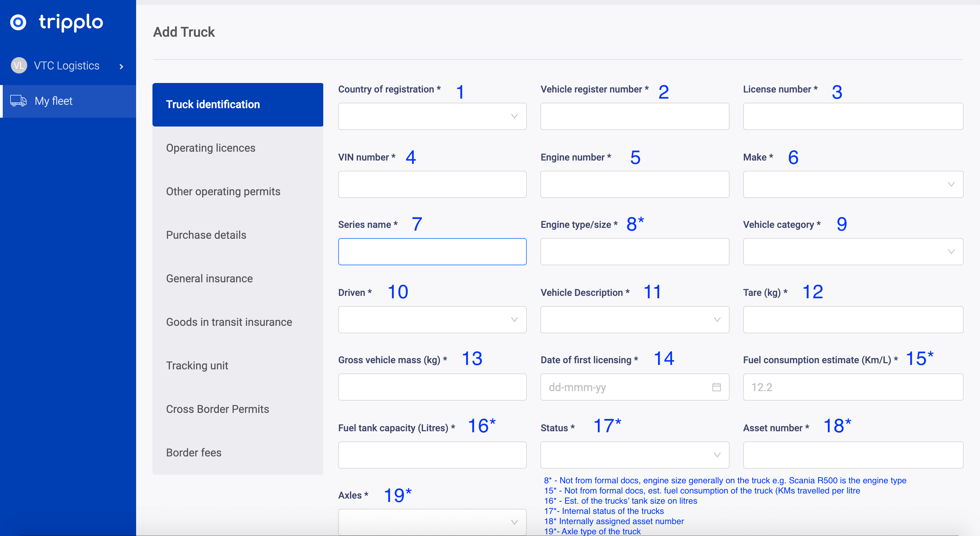Switch to Operating licences tab
This screenshot has width=980, height=536.
click(x=210, y=148)
